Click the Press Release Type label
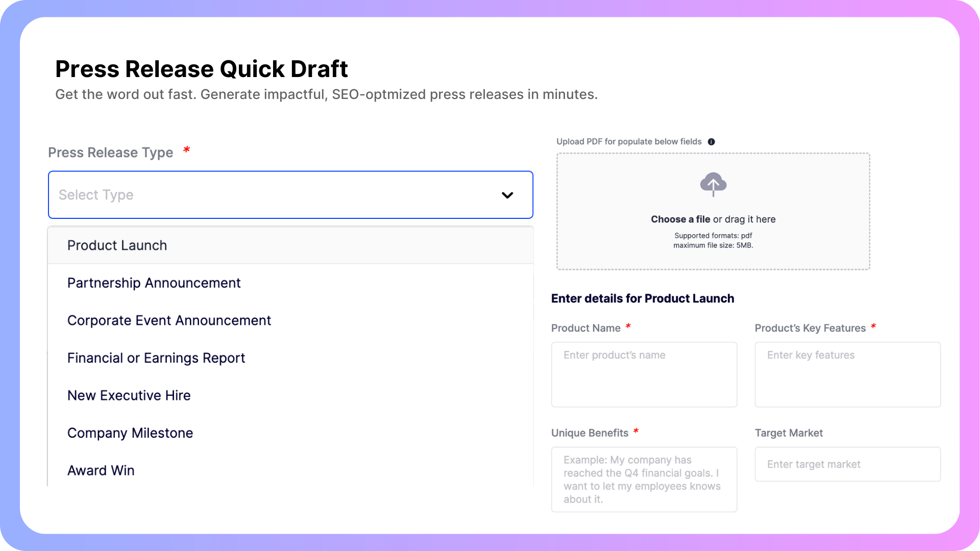This screenshot has width=980, height=551. 111,153
